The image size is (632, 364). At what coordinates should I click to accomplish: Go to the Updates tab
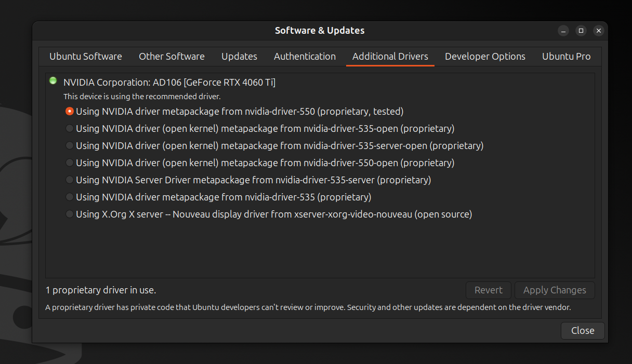(x=239, y=57)
